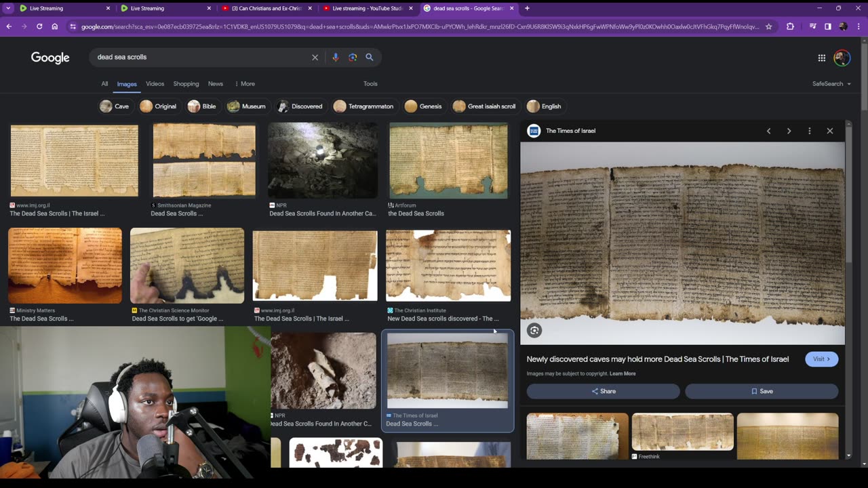
Task: Search inside image with Lens button
Action: (x=534, y=330)
